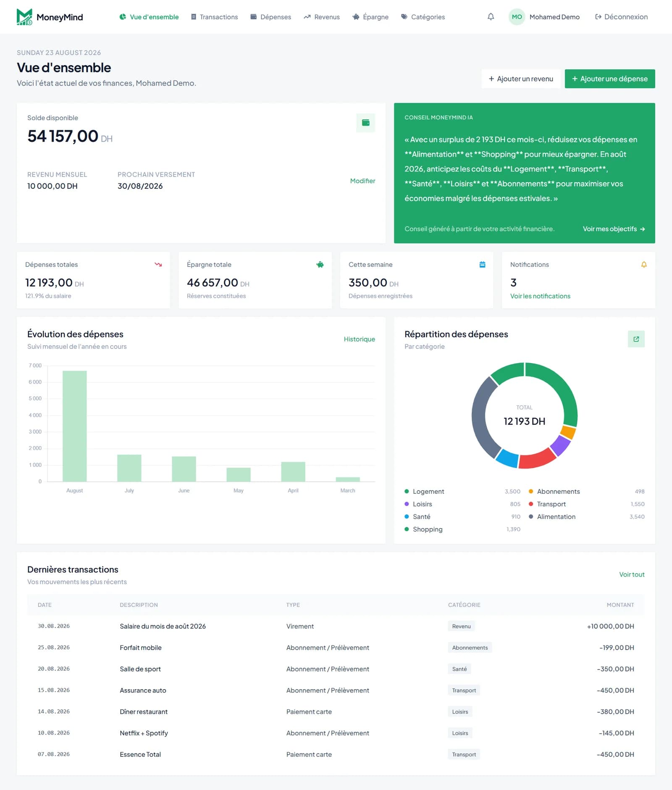Click the March bar in the chart
This screenshot has height=790, width=672.
click(348, 479)
